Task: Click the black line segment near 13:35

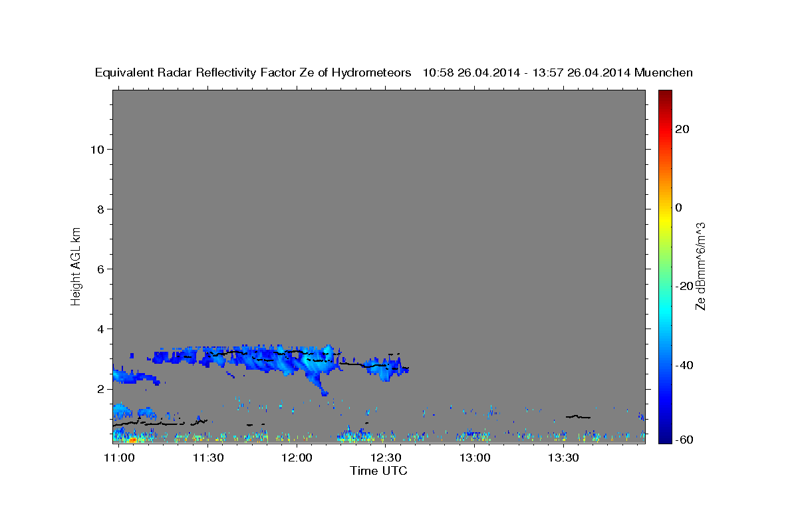Action: click(578, 417)
